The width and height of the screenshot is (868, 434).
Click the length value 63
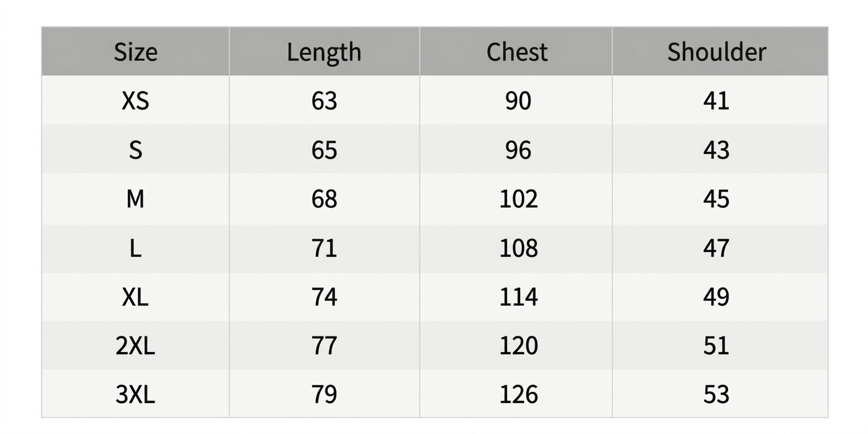(x=324, y=101)
